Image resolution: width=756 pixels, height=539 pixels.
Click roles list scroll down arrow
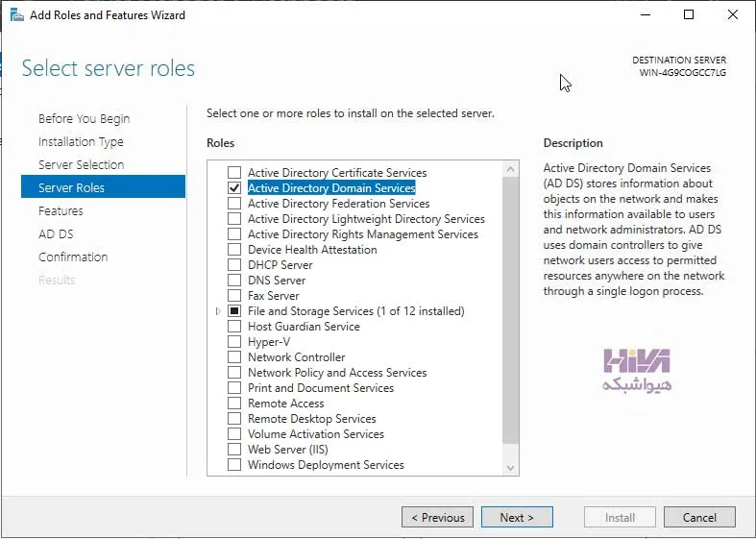tap(511, 468)
